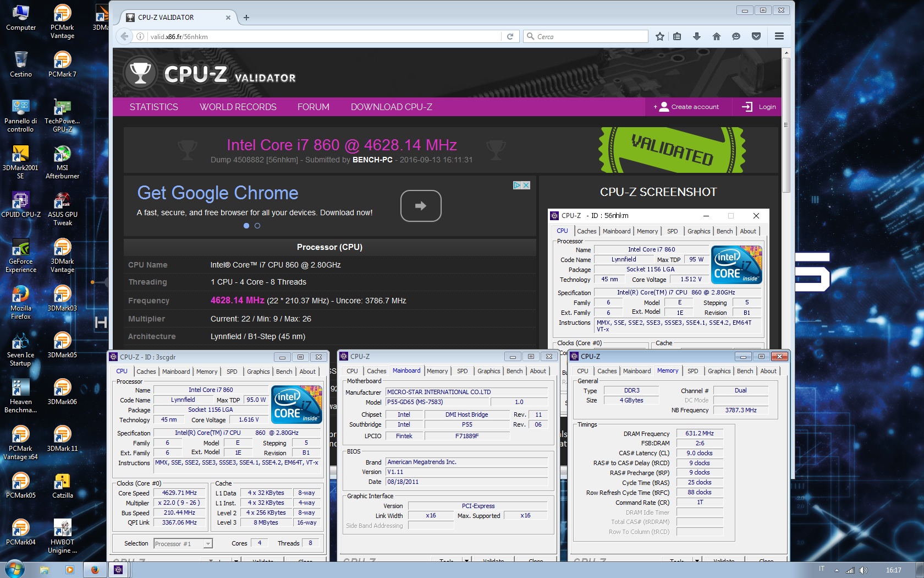Open PCMark Vantage desktop shortcut
924x578 pixels.
pos(62,21)
